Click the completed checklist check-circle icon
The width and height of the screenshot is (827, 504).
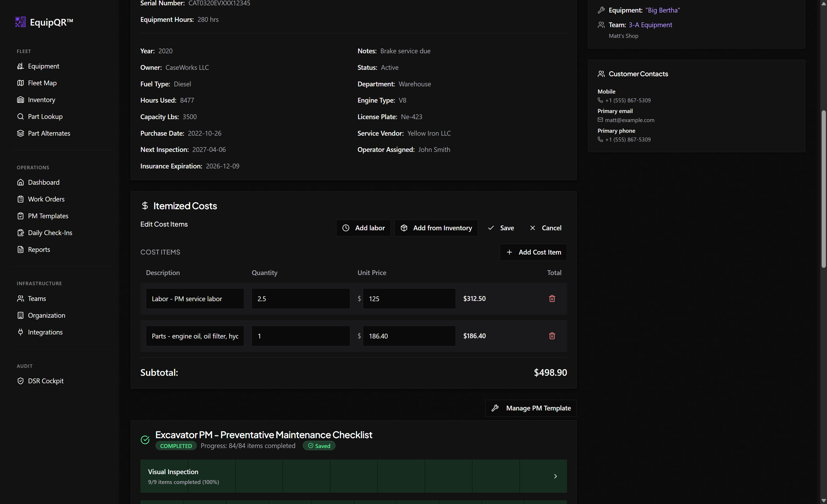pos(145,440)
